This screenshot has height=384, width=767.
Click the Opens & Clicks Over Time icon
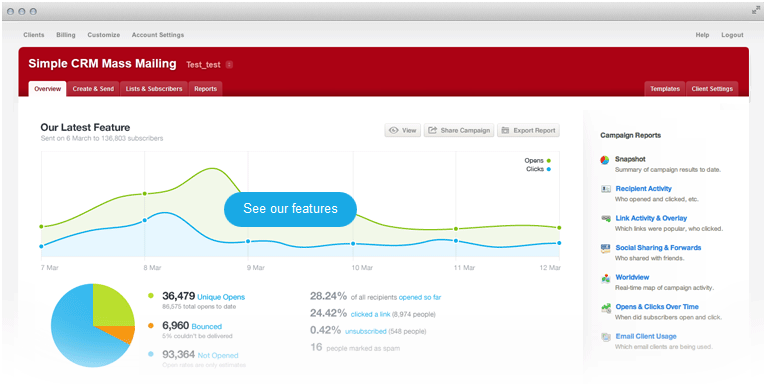point(606,308)
